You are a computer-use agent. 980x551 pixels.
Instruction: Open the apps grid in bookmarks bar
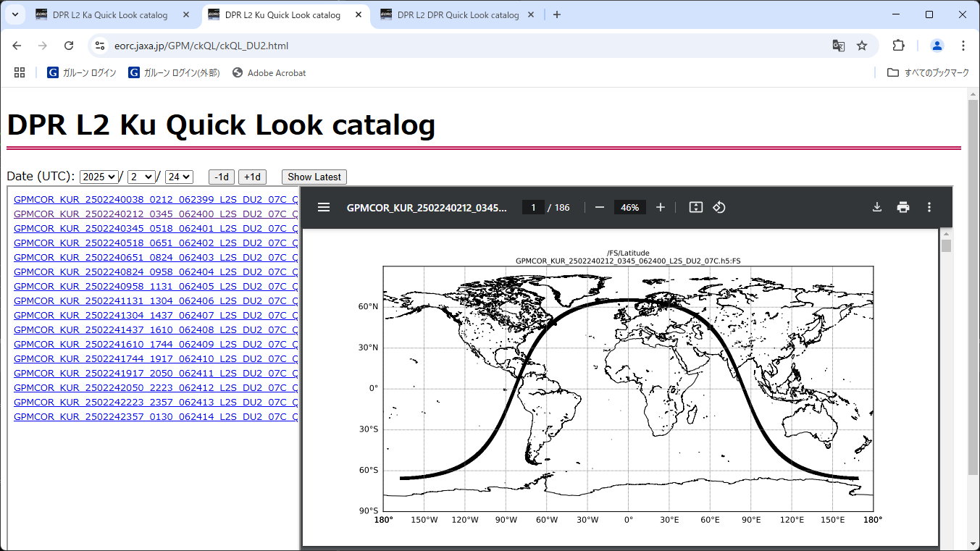pos(20,72)
